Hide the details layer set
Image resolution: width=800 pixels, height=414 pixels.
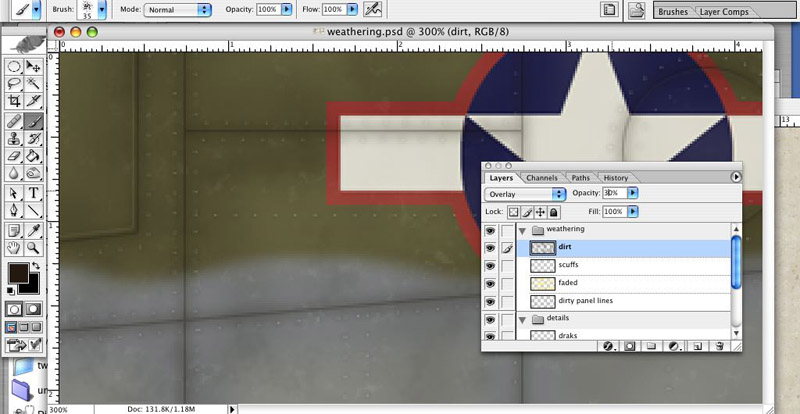[490, 320]
